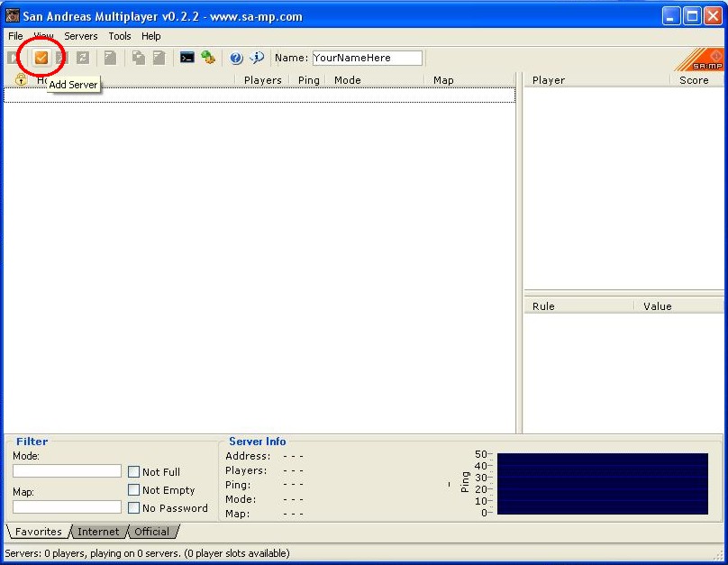This screenshot has height=565, width=728.
Task: Click the Refresh Server arrows icon
Action: tap(83, 58)
